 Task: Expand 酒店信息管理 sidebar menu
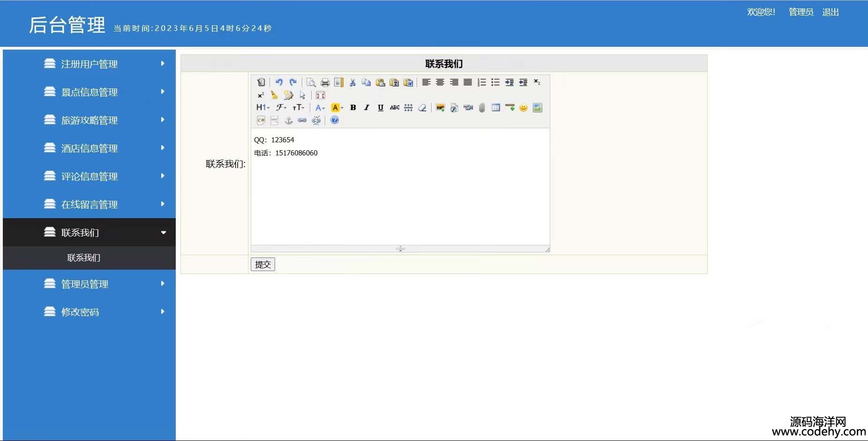pos(89,148)
